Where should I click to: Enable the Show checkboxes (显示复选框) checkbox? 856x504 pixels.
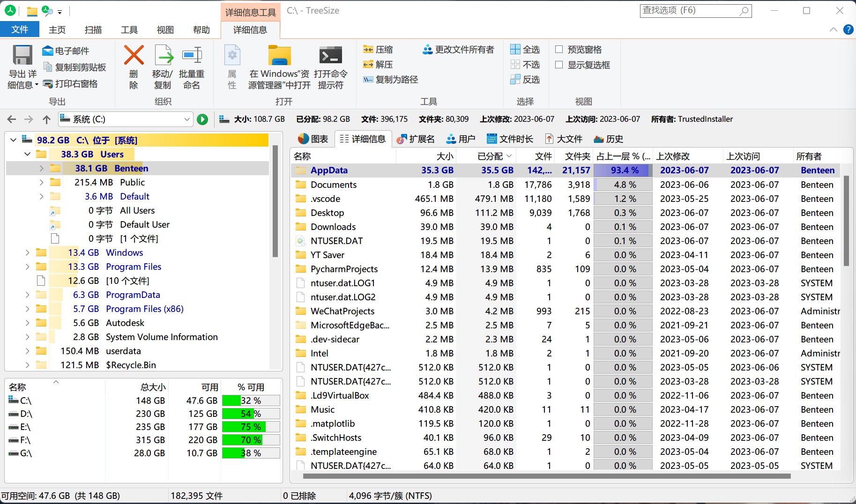click(x=559, y=65)
